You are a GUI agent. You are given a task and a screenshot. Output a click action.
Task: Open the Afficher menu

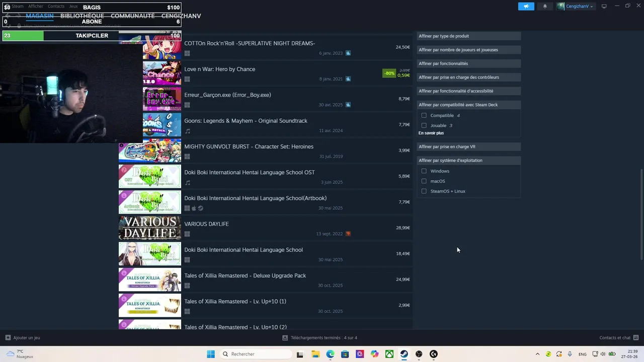(36, 6)
